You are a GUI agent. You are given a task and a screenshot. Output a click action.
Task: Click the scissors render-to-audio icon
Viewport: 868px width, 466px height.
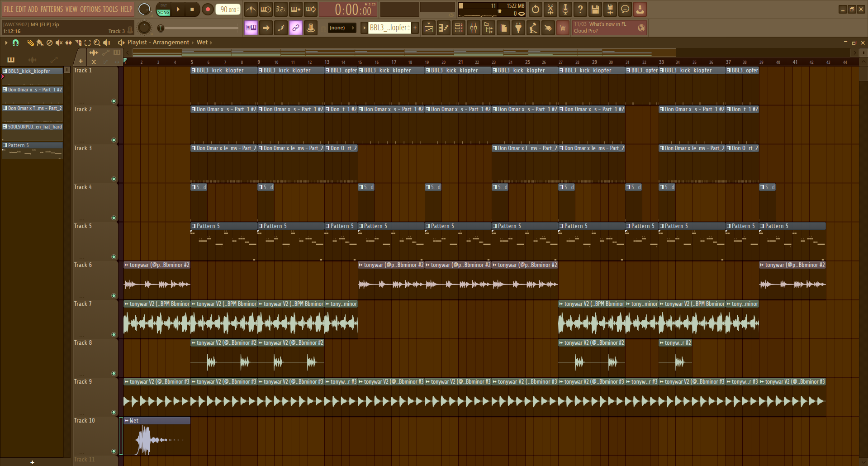(x=550, y=9)
